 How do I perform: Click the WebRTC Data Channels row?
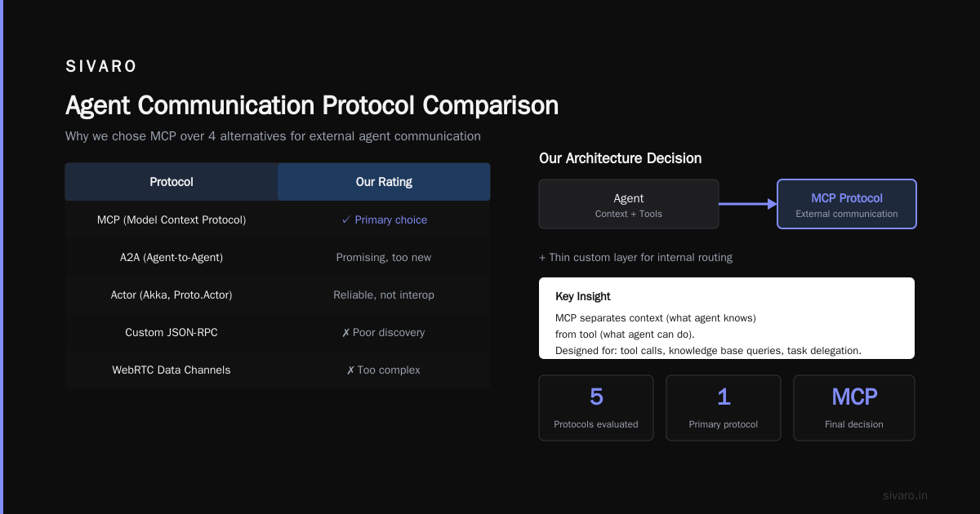pos(278,370)
